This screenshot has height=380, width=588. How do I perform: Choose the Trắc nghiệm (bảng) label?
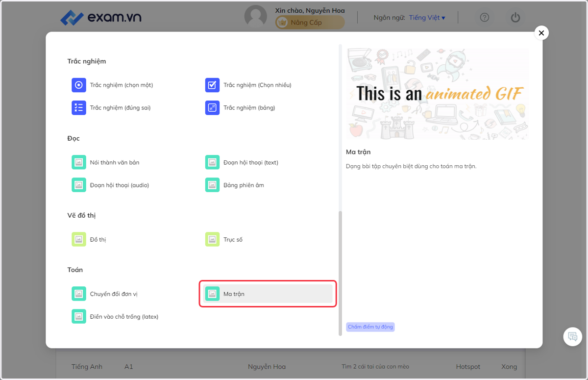[249, 107]
